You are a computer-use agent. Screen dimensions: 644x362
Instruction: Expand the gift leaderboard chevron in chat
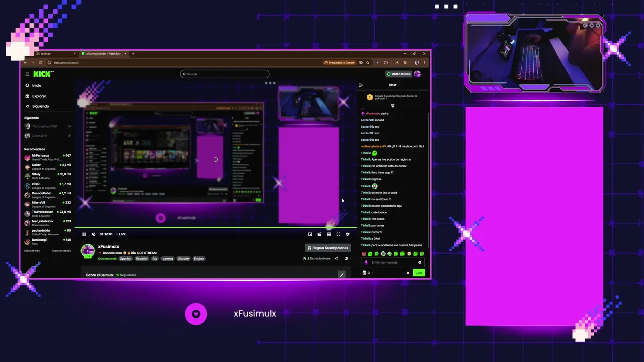[392, 106]
